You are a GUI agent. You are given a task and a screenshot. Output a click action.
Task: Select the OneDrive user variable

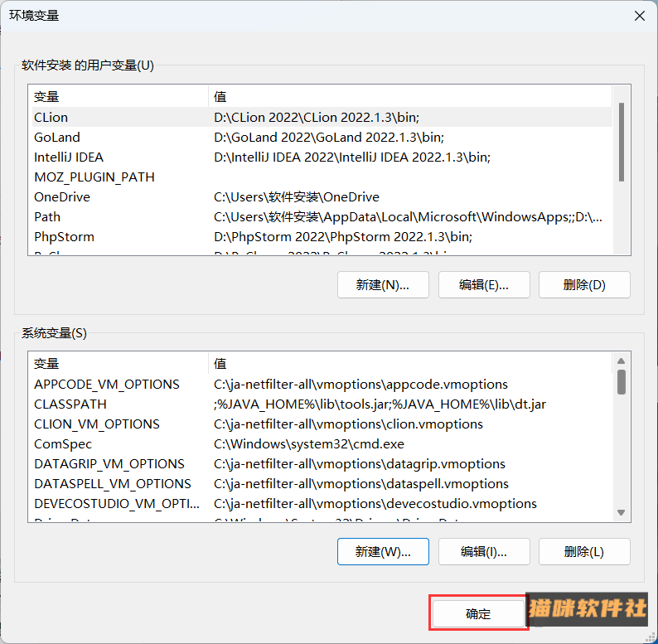click(322, 197)
